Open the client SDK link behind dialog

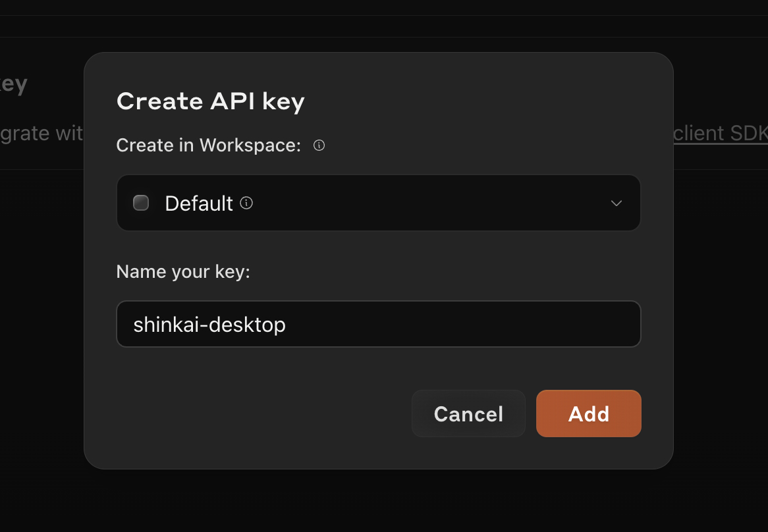click(x=721, y=134)
